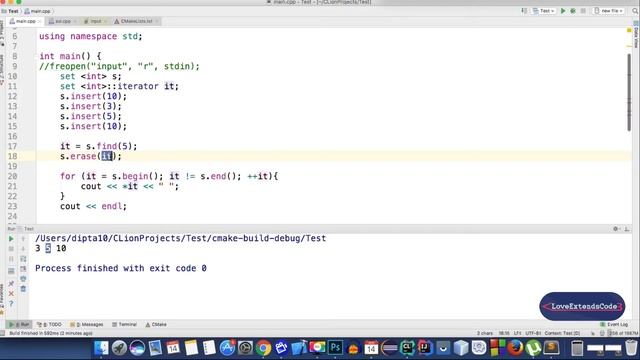Click the Test breadcrumb in navigation bar
The image size is (640, 360).
coord(11,11)
